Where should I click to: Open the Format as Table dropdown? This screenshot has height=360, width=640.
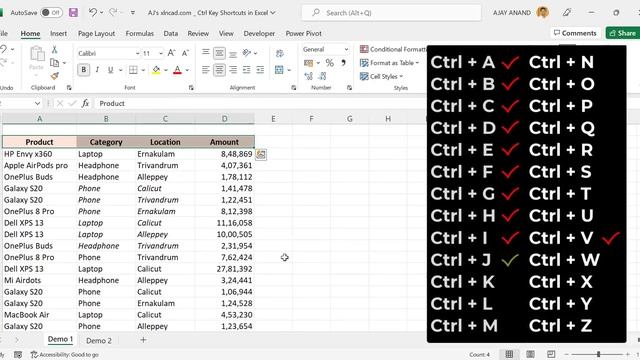(389, 63)
